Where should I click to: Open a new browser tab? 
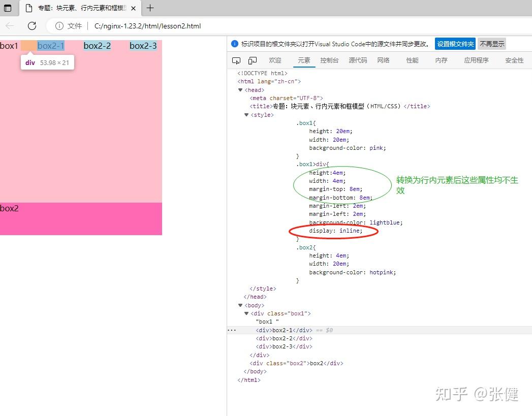(150, 8)
